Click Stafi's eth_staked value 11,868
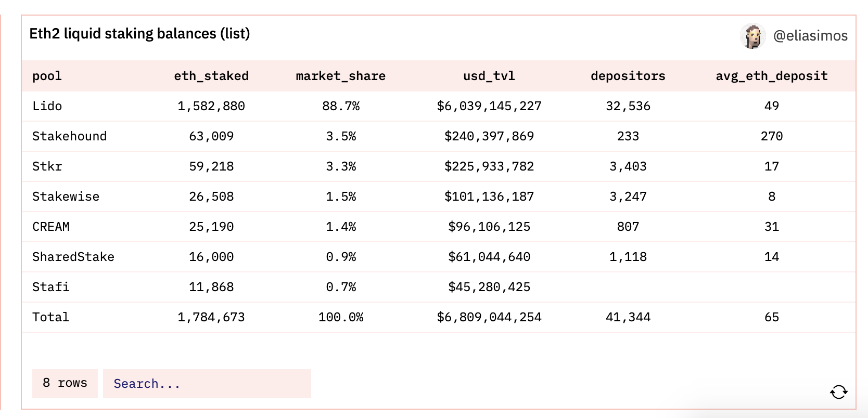This screenshot has height=418, width=868. 211,287
